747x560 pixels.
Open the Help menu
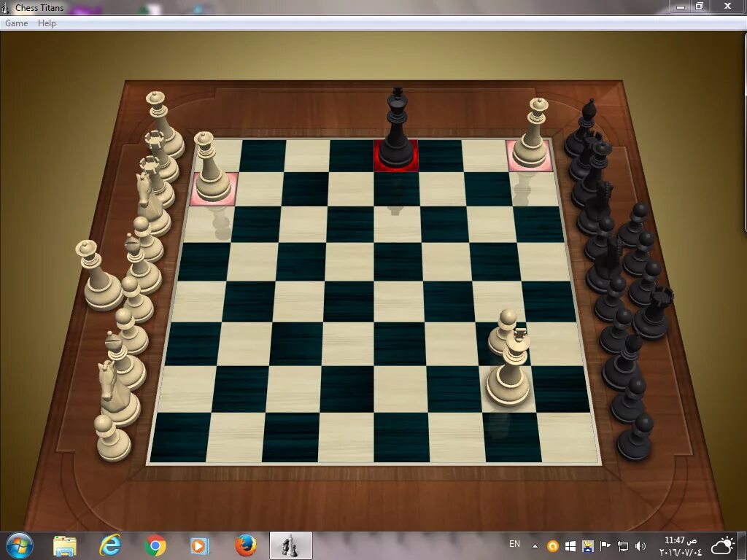[x=47, y=23]
